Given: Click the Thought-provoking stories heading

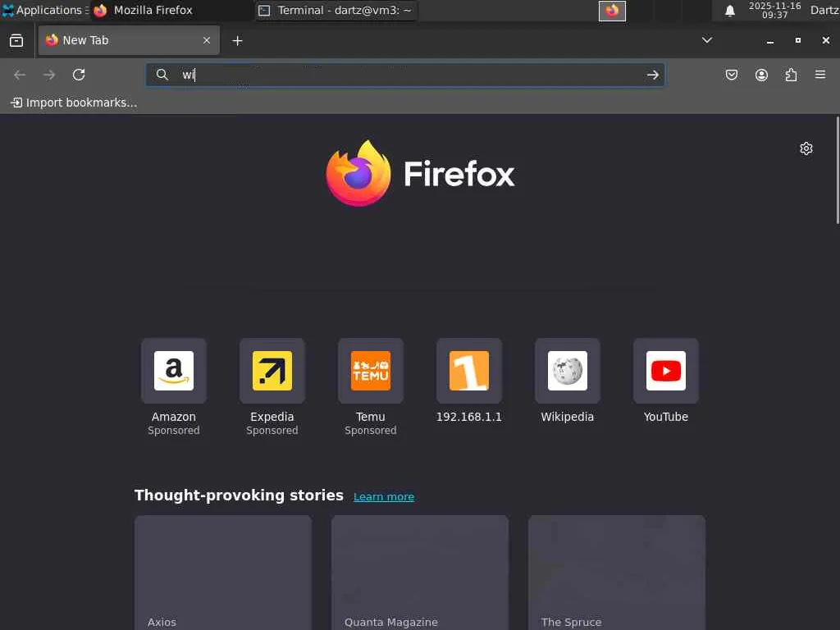Looking at the screenshot, I should point(239,495).
